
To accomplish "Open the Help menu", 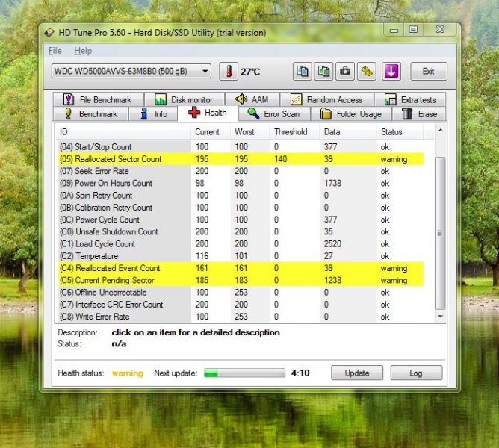I will 83,51.
